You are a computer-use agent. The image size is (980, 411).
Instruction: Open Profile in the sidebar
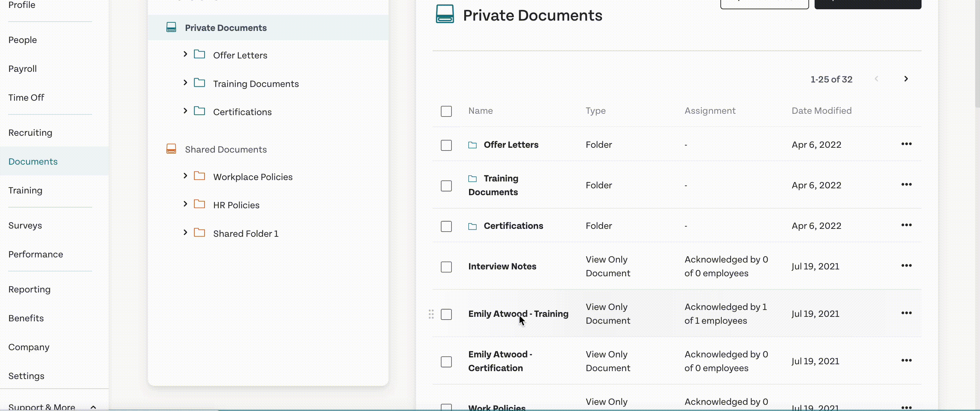[22, 5]
